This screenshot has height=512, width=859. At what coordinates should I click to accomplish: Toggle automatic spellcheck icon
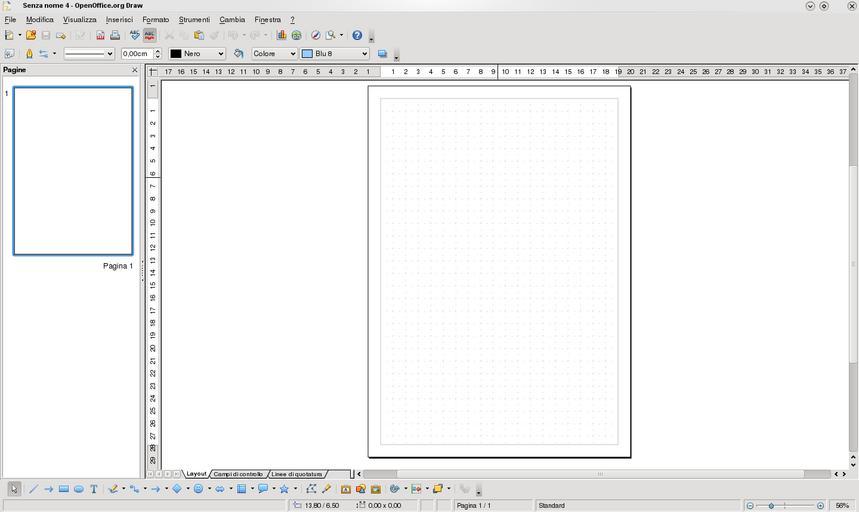coord(150,35)
